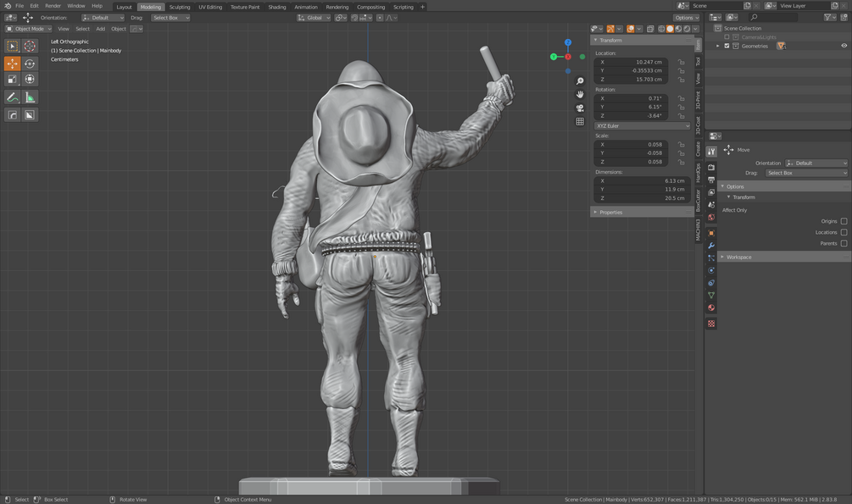
Task: Click the Z axis on navigation gizmo
Action: (568, 42)
